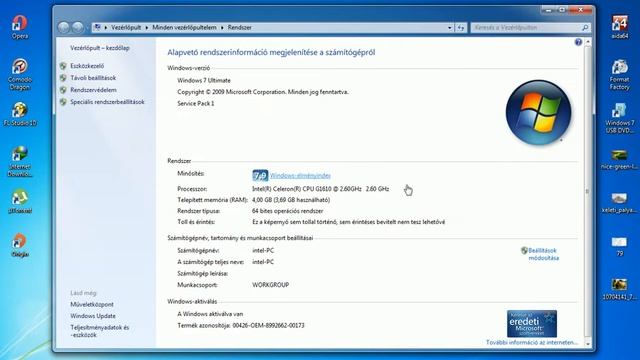The height and width of the screenshot is (360, 640).
Task: Open Műveletközpont link
Action: [92, 304]
